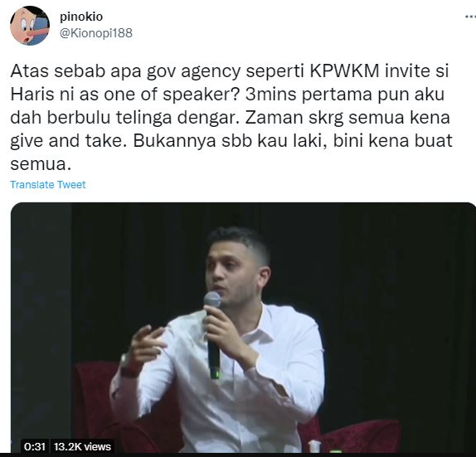476x457 pixels.
Task: Open the tweet via its first text line
Action: 230,71
